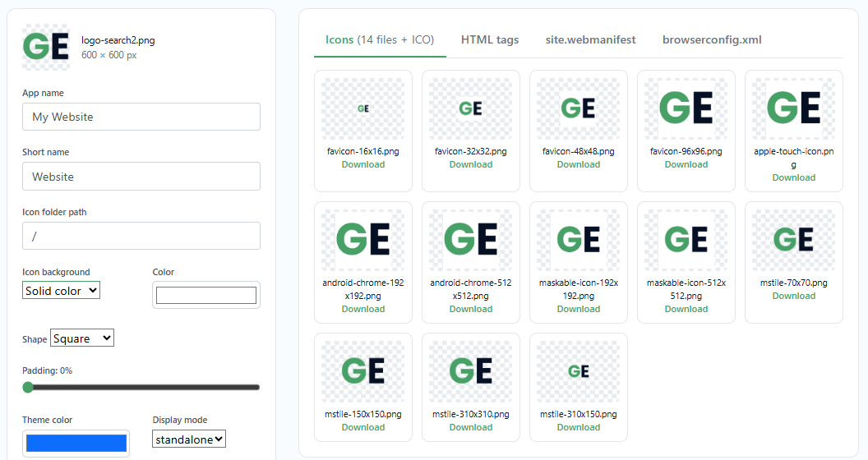Viewport: 868px width, 460px height.
Task: Click the mstile-70x70.png preview image
Action: (794, 240)
